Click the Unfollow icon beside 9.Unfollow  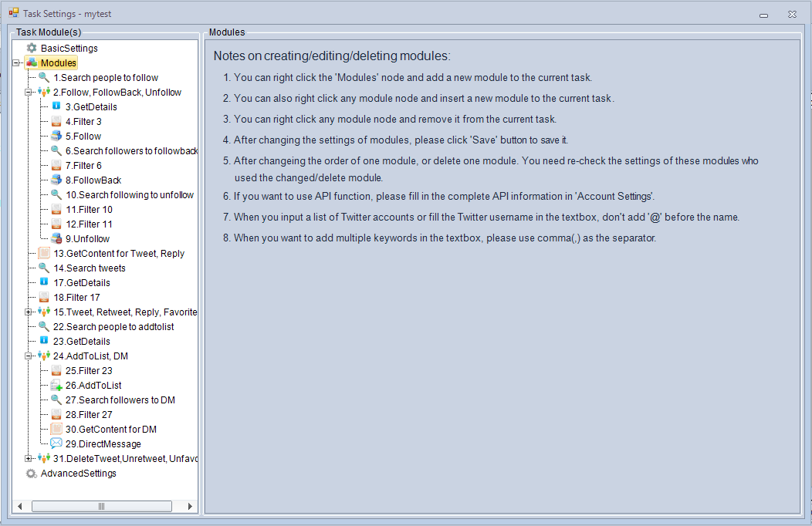point(56,238)
